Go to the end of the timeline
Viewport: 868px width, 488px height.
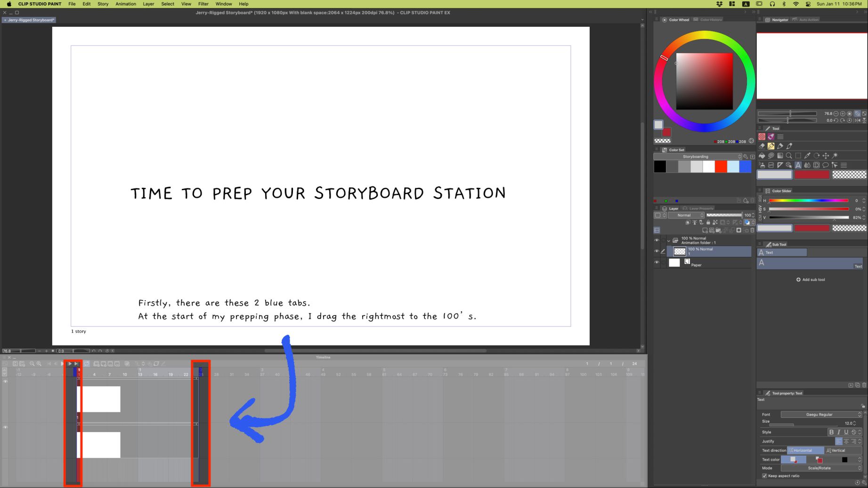click(x=76, y=364)
